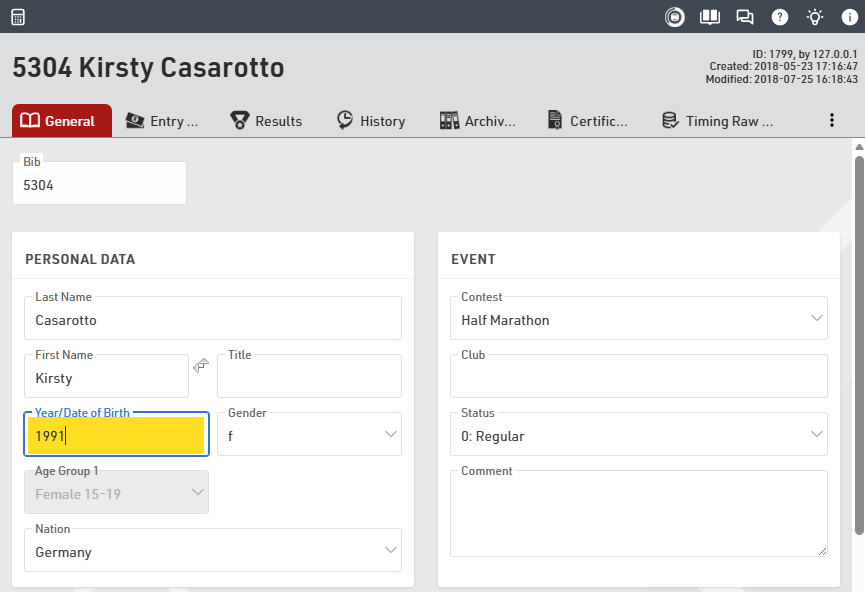Swap first and last name arrows icon
This screenshot has width=865, height=592.
[202, 366]
